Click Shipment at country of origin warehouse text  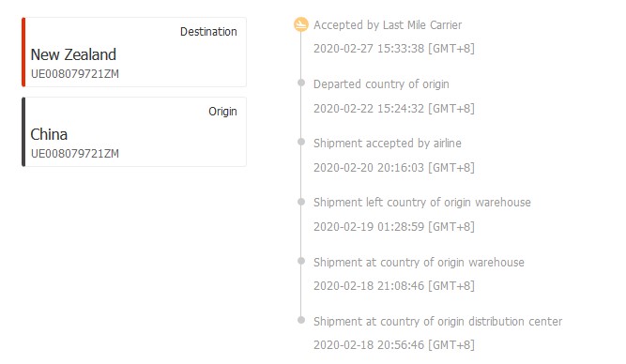pyautogui.click(x=419, y=263)
